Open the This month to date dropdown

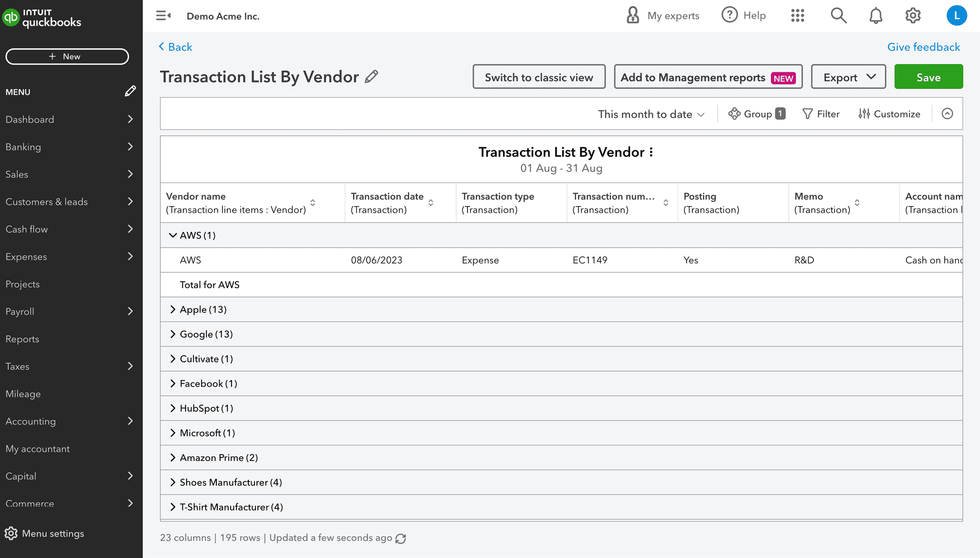coord(651,114)
